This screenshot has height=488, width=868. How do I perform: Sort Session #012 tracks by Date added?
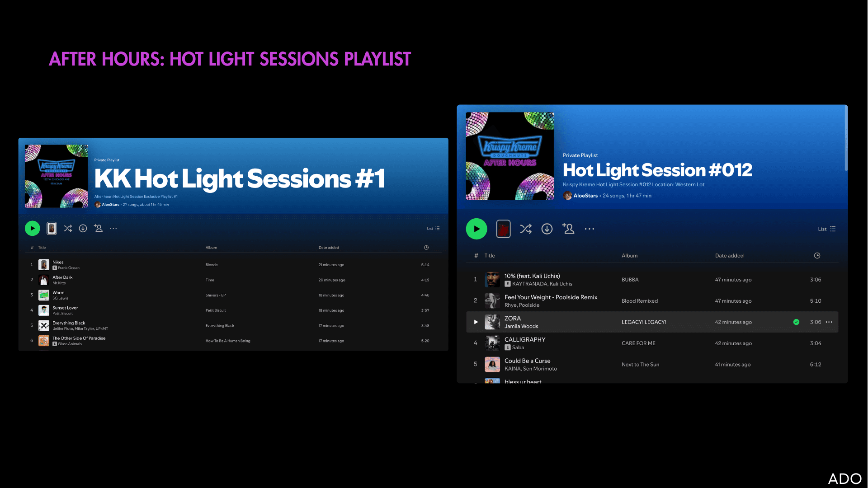[x=729, y=256]
